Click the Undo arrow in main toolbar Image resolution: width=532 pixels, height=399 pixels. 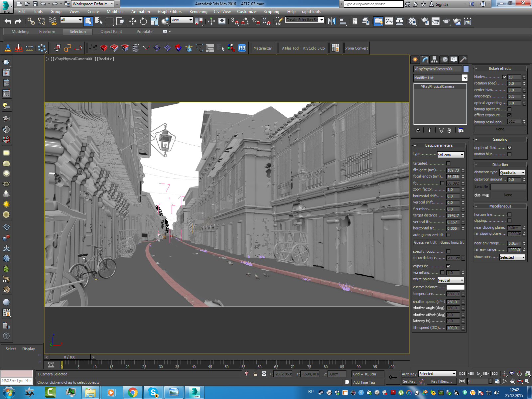[8, 21]
